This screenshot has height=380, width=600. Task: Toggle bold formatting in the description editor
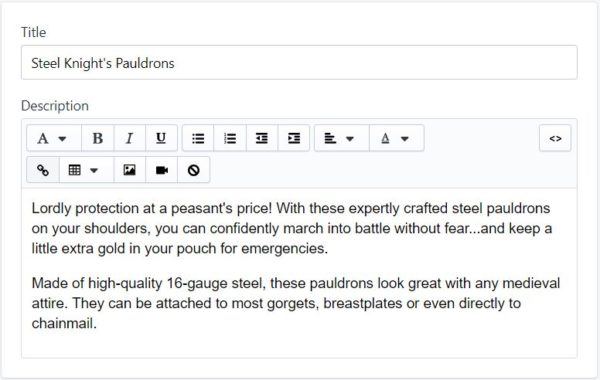pos(98,138)
